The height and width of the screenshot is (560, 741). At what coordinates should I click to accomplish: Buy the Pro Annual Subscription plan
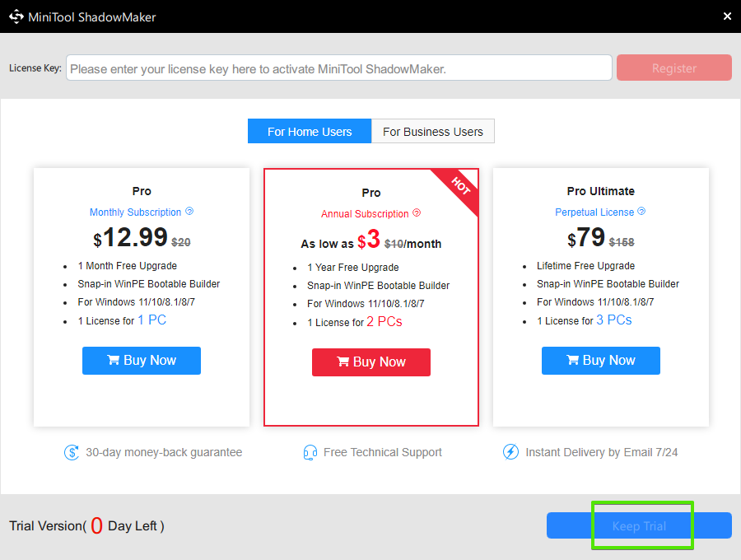pyautogui.click(x=371, y=362)
